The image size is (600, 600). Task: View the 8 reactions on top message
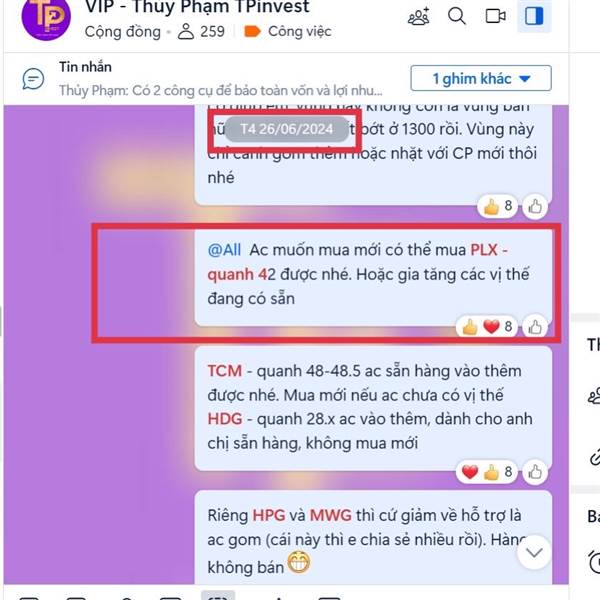(497, 207)
